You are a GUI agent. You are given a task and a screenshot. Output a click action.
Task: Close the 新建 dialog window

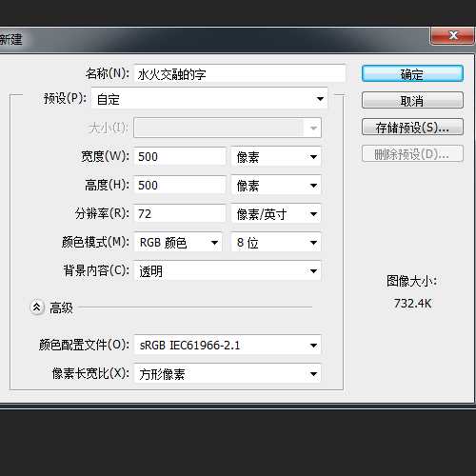point(453,35)
